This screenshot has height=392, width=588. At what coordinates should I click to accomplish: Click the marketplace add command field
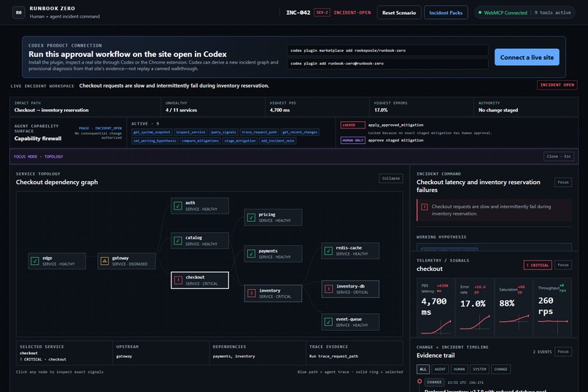click(x=388, y=50)
